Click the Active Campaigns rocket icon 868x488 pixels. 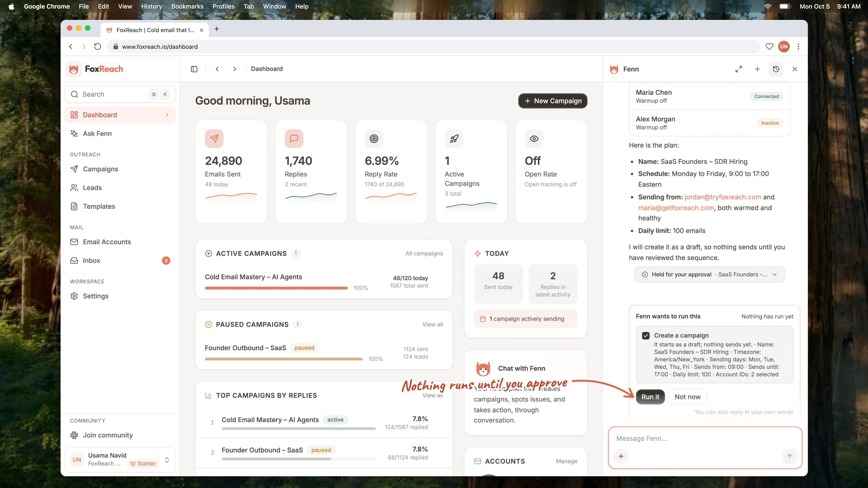coord(454,139)
